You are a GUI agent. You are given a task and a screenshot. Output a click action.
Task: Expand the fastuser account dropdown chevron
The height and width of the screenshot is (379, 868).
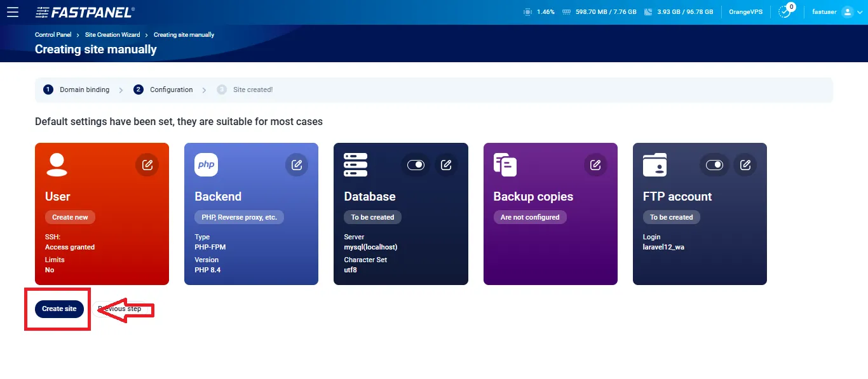pyautogui.click(x=860, y=12)
